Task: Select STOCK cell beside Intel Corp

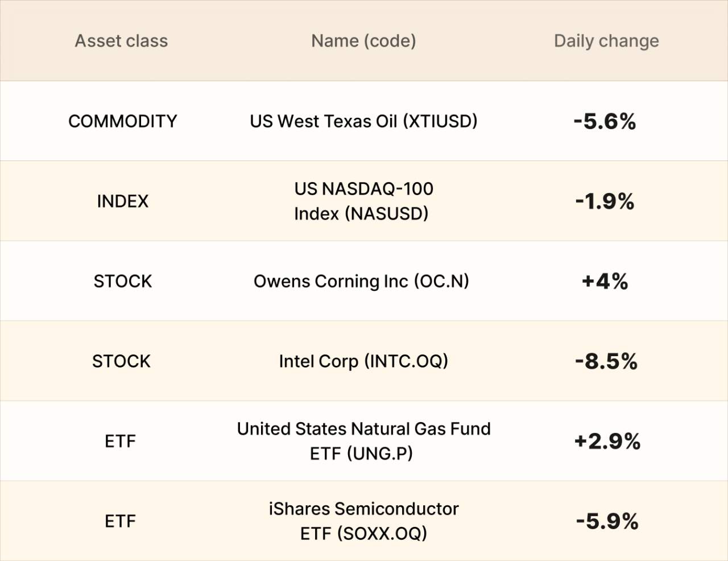Action: (122, 361)
